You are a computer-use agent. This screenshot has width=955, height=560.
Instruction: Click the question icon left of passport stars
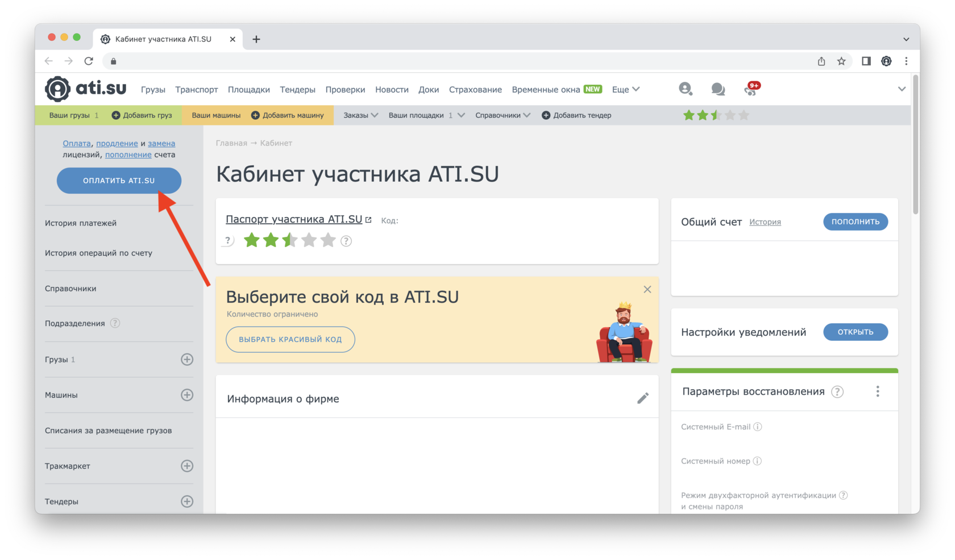point(228,241)
